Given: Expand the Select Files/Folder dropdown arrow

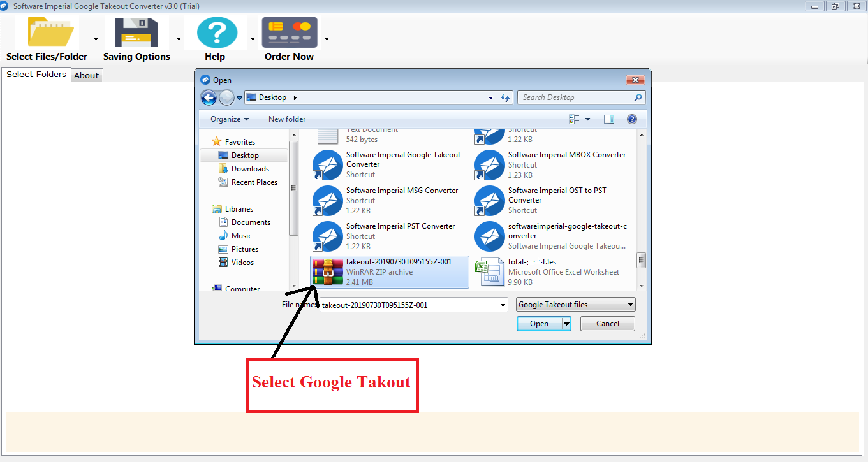Looking at the screenshot, I should pos(96,39).
